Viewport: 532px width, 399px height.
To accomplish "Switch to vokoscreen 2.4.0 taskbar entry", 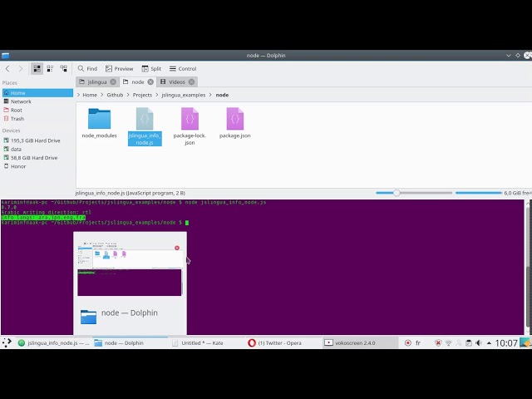I will (x=360, y=343).
